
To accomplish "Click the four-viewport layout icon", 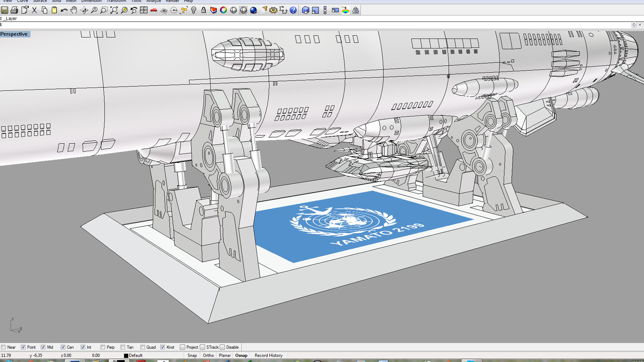I will [144, 10].
